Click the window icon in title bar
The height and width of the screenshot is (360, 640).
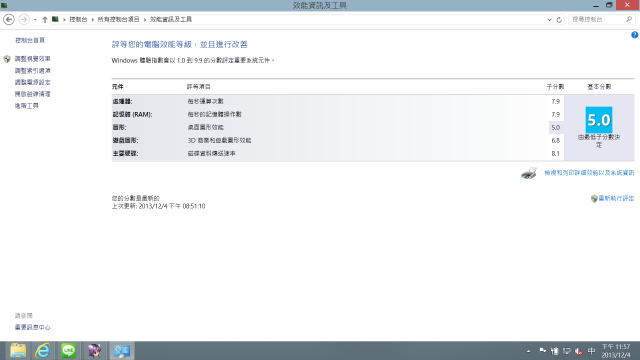click(4, 5)
